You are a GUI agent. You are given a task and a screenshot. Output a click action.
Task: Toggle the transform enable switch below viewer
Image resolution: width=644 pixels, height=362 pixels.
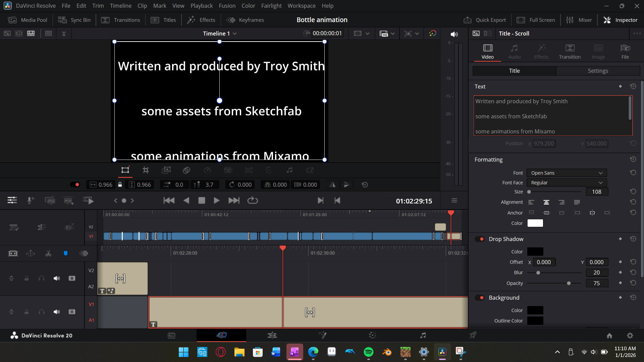(75, 185)
